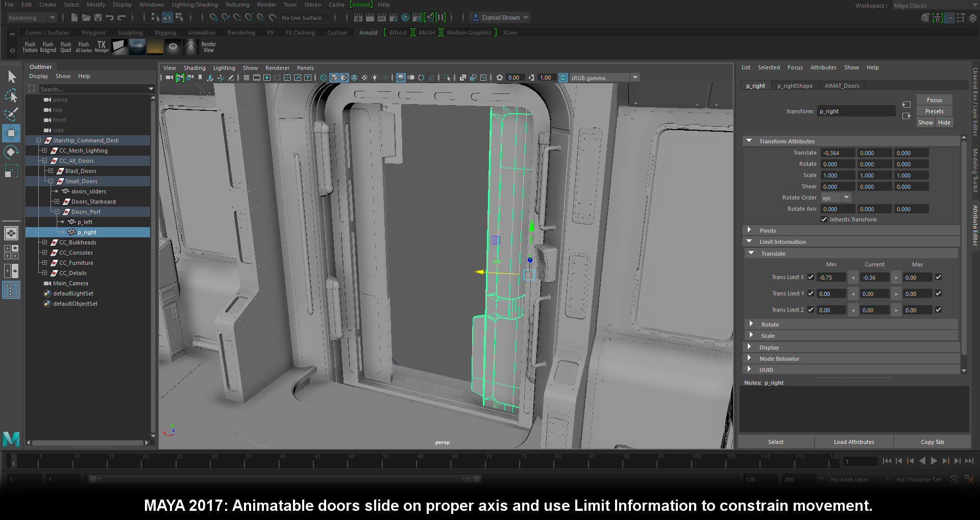Click the Presets button
Viewport: 980px width, 520px height.
pyautogui.click(x=934, y=111)
